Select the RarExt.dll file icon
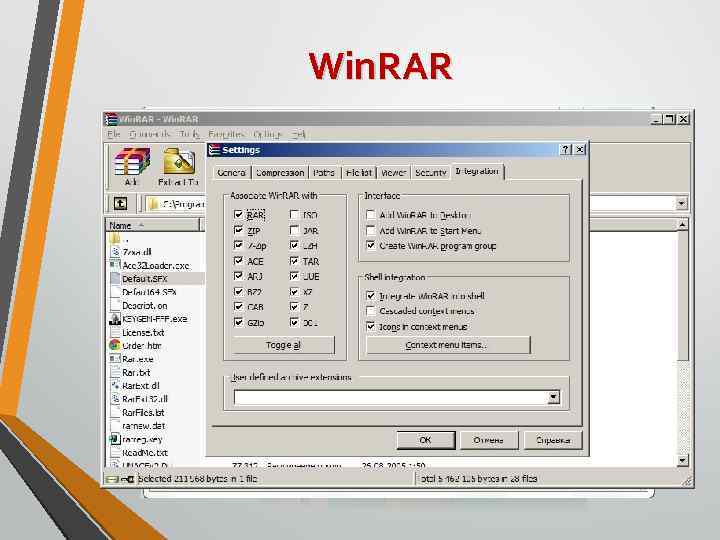This screenshot has width=720, height=540. [115, 386]
